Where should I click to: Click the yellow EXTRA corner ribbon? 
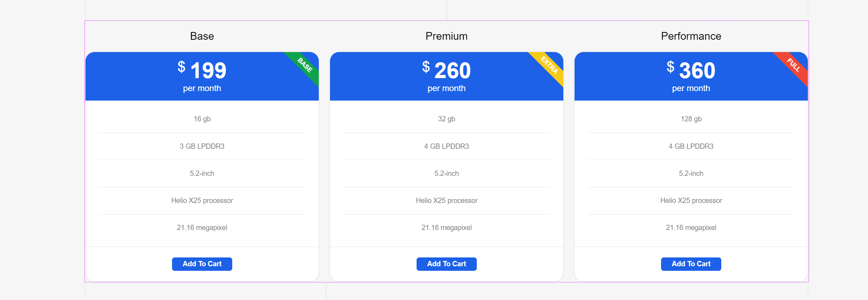(x=550, y=65)
